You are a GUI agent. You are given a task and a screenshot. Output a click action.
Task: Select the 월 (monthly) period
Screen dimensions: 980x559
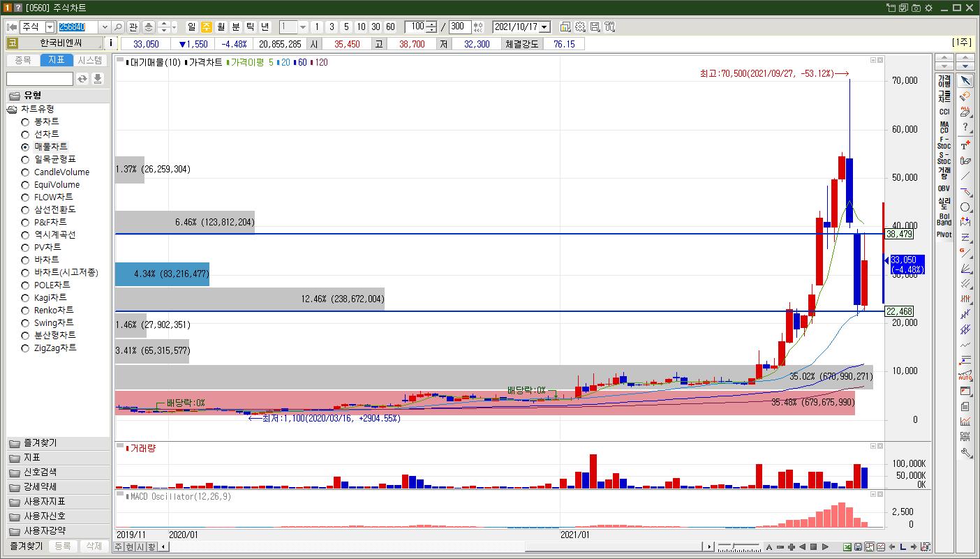click(x=221, y=27)
